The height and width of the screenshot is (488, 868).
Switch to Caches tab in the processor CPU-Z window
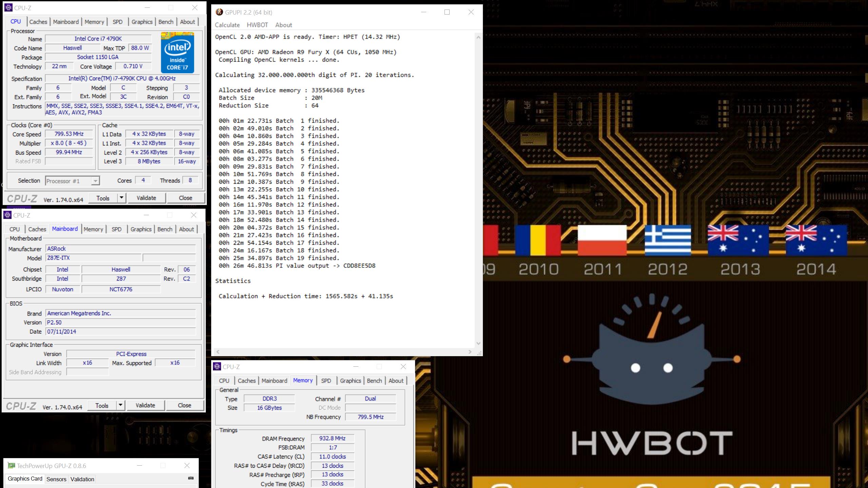point(38,22)
